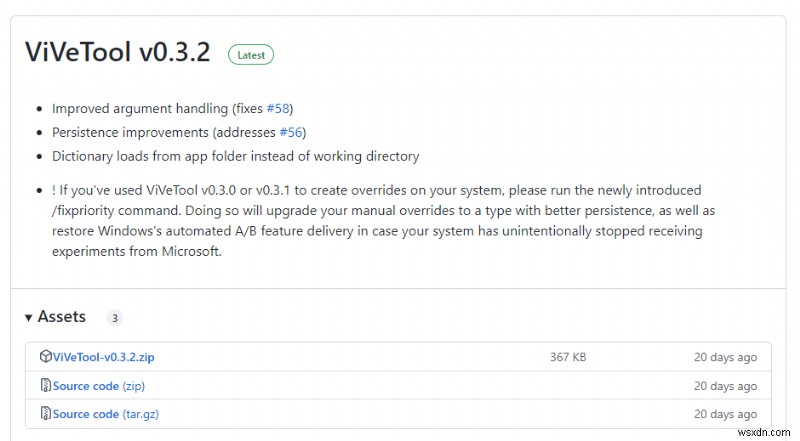This screenshot has height=441, width=800.
Task: Collapse the Assets section disclosure triangle
Action: (29, 318)
